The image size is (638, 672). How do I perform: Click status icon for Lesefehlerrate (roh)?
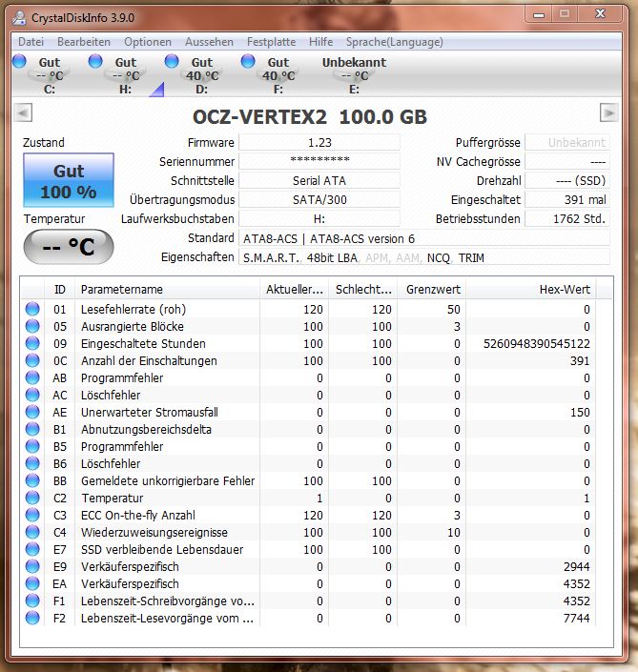tap(32, 309)
